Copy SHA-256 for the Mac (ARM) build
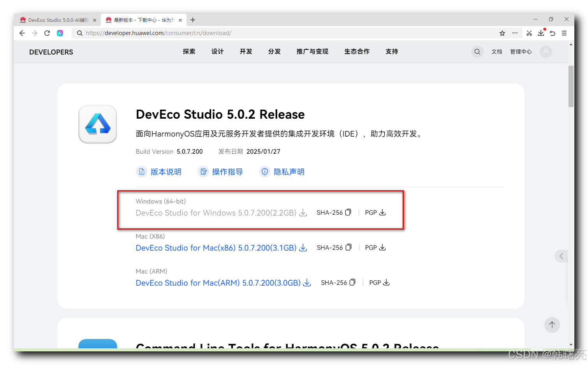 pyautogui.click(x=338, y=283)
